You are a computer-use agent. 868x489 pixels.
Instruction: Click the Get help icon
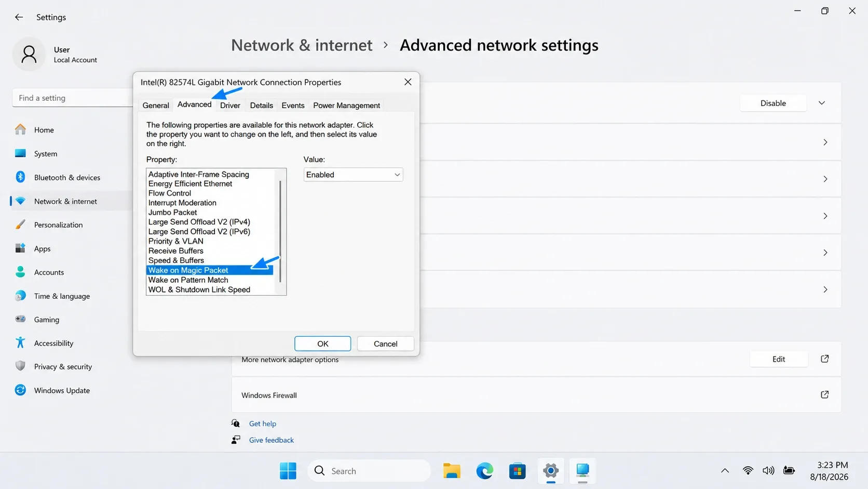[236, 423]
